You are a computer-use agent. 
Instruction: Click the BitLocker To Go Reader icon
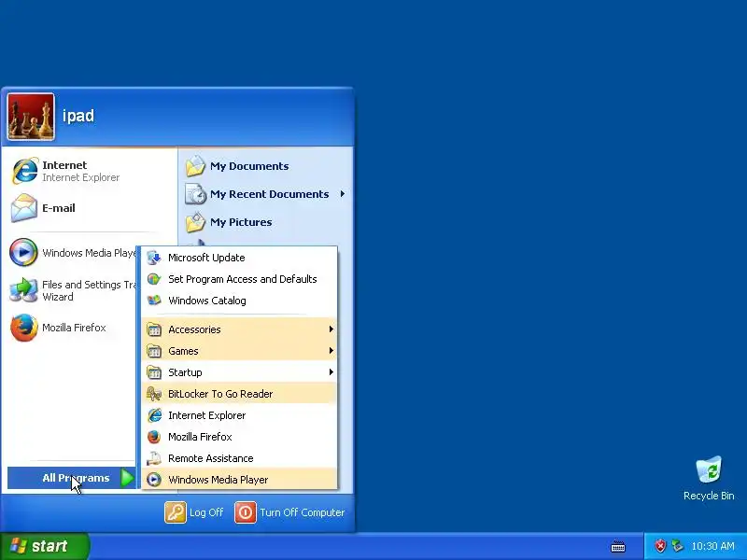(154, 394)
